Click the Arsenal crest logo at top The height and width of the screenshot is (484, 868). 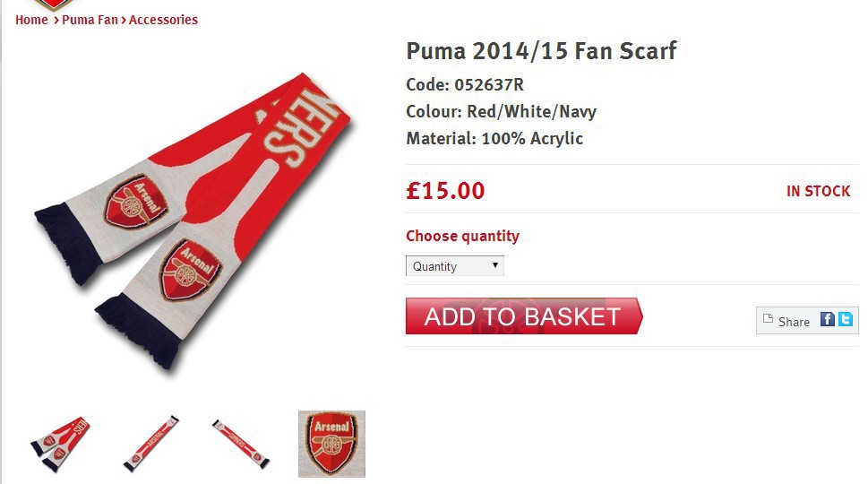click(54, 4)
